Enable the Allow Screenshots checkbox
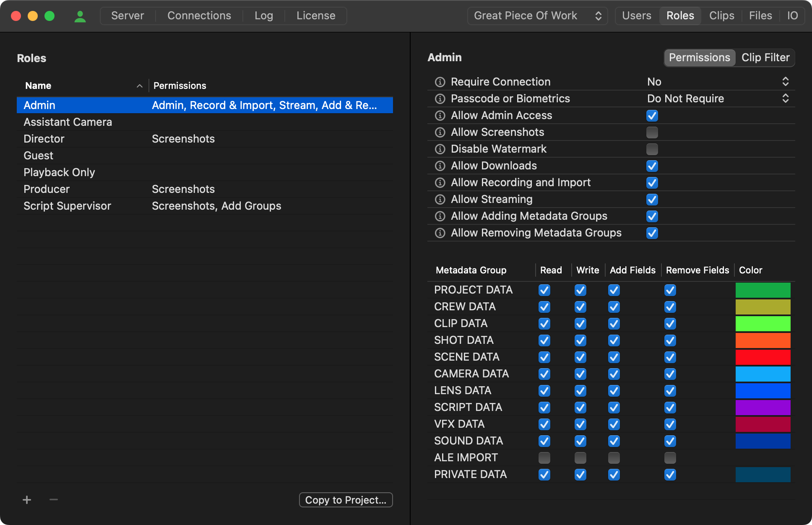 [652, 132]
